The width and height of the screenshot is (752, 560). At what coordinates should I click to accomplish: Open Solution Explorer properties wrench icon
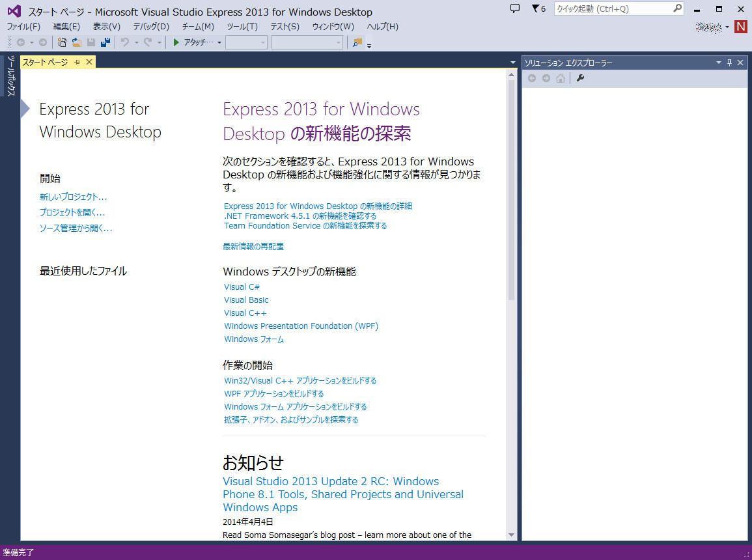click(x=580, y=78)
